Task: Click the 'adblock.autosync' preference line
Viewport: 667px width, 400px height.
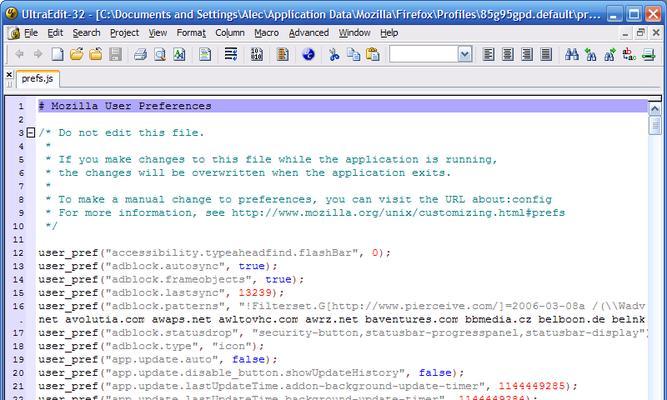Action: click(158, 266)
